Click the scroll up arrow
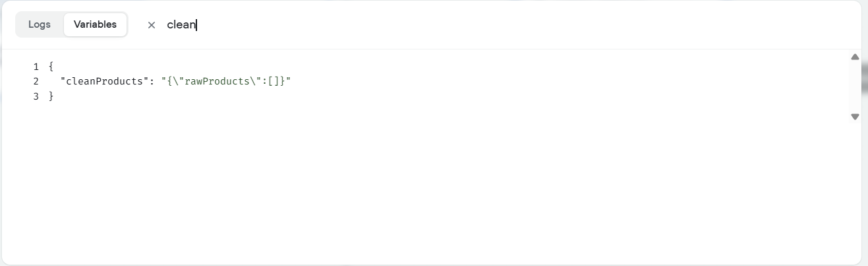 point(855,57)
